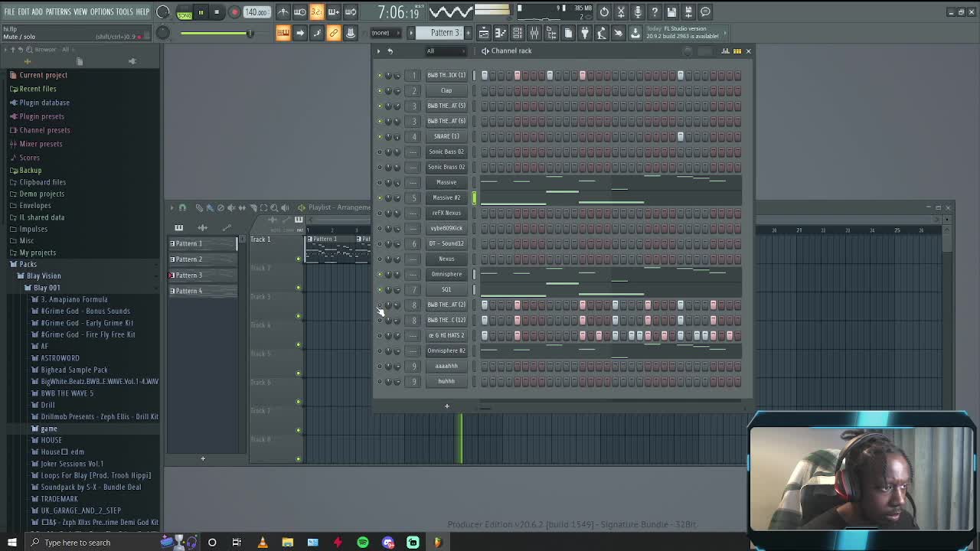Click the record button in transport
The image size is (980, 551).
[234, 12]
